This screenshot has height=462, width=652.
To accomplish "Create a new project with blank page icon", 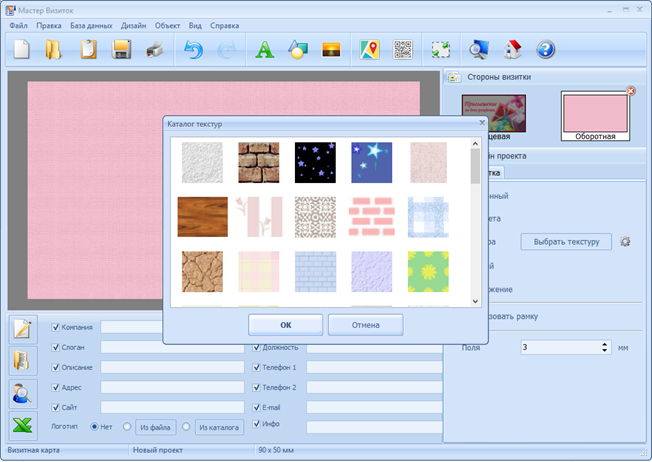I will (22, 49).
